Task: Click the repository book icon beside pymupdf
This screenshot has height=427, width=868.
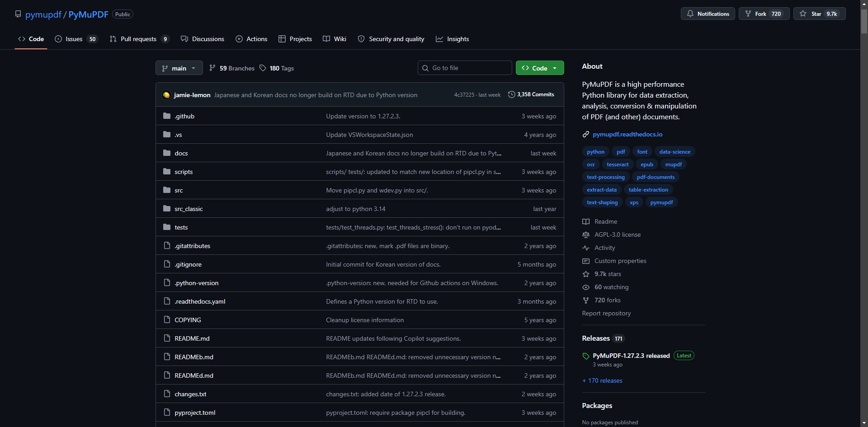Action: [x=18, y=14]
